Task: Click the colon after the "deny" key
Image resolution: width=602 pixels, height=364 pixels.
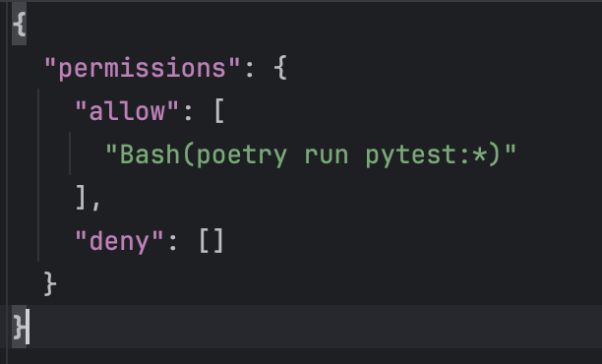Action: click(x=173, y=243)
